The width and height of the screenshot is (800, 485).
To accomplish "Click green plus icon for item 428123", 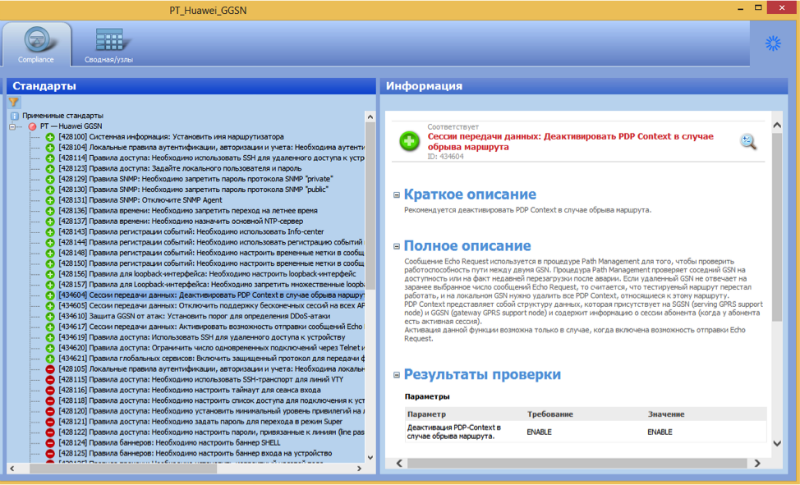I will coord(50,169).
